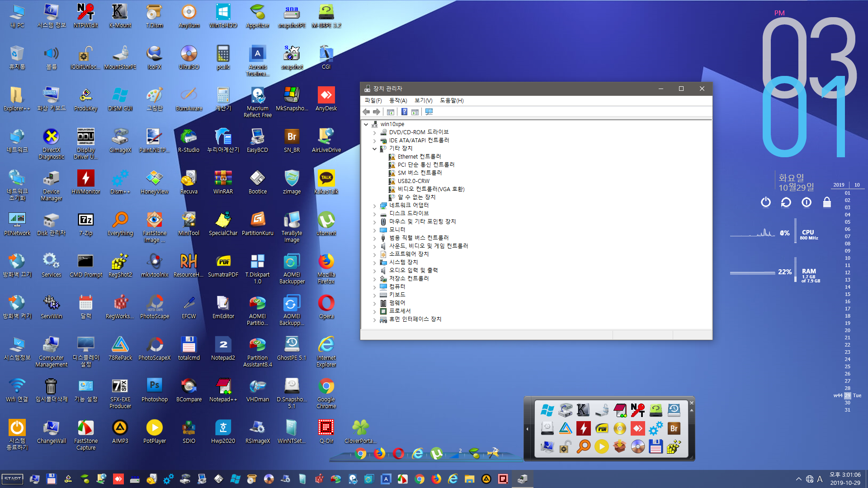
Task: Click Forward arrow in Device Manager toolbar
Action: pyautogui.click(x=376, y=112)
